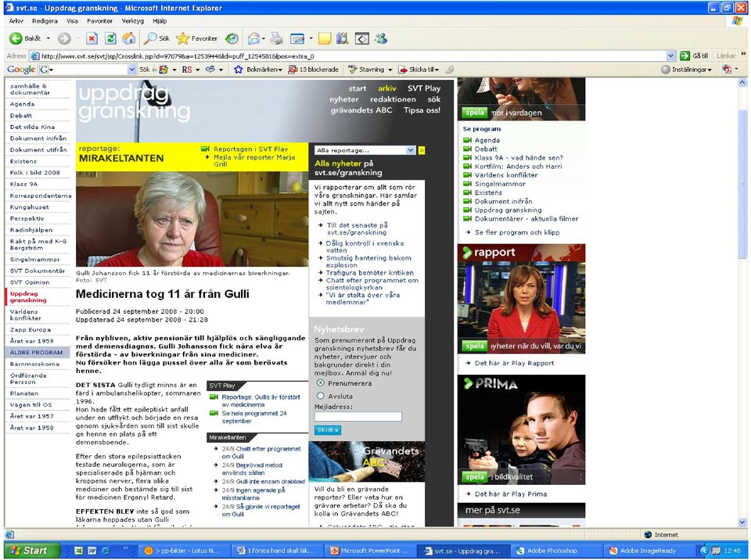
Task: Open the Google search box dropdown
Action: (132, 70)
